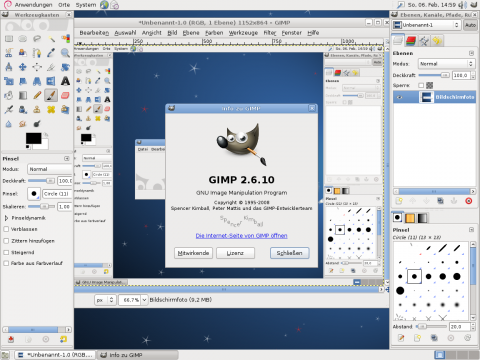Enable the Zittern hinzufügen checkbox
Viewport: 480px width, 360px height.
(x=6, y=241)
